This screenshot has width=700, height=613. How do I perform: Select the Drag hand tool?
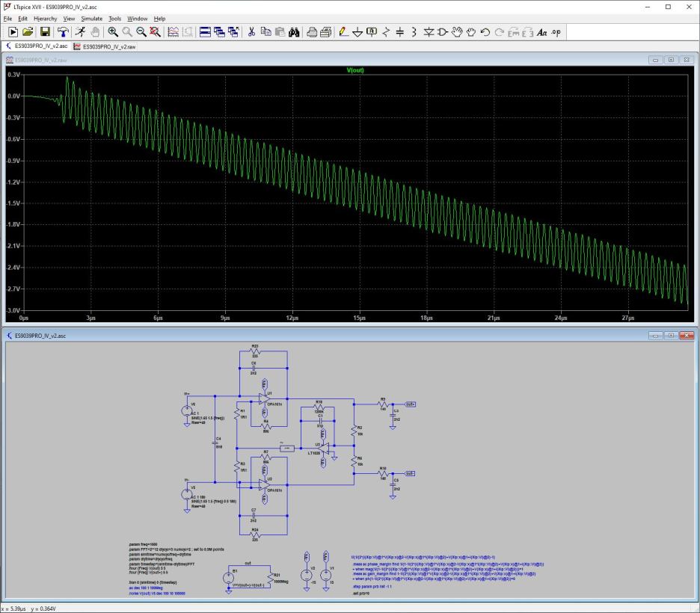pos(470,32)
